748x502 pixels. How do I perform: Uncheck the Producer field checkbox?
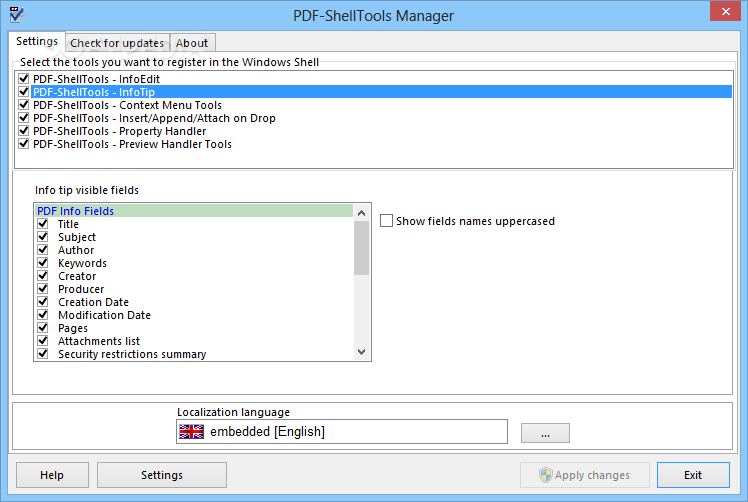coord(43,289)
